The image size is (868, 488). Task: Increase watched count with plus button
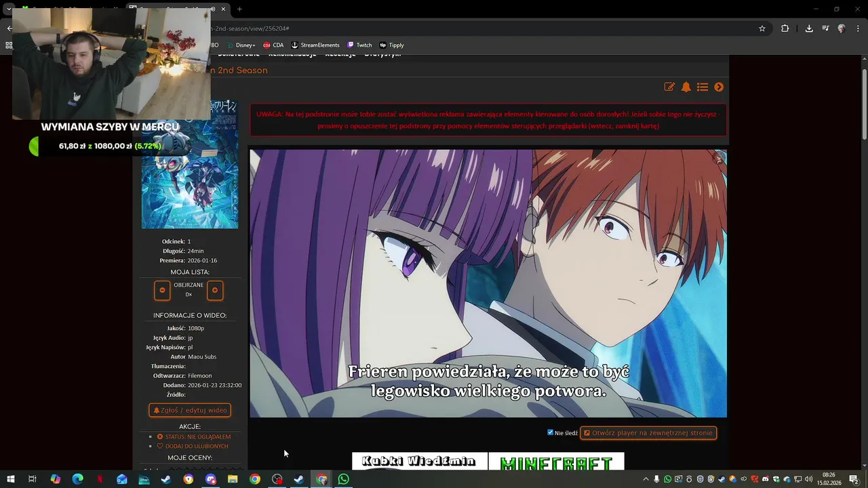[215, 290]
